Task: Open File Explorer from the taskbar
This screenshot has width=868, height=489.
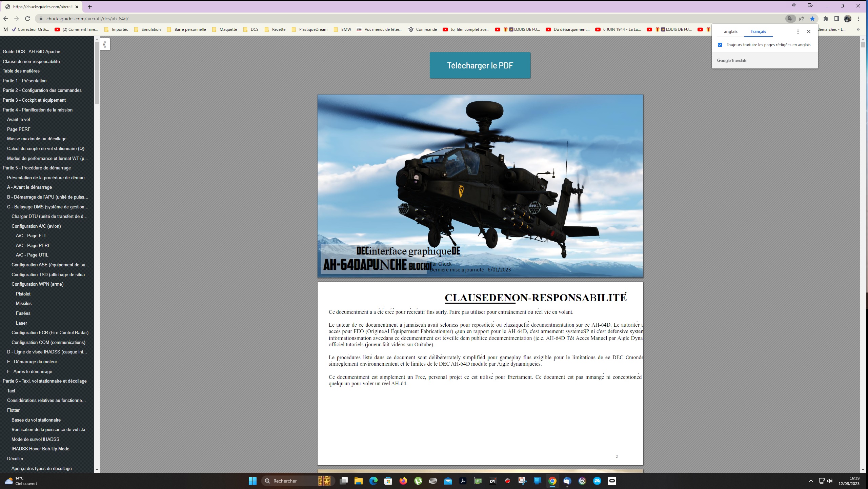Action: pyautogui.click(x=359, y=481)
